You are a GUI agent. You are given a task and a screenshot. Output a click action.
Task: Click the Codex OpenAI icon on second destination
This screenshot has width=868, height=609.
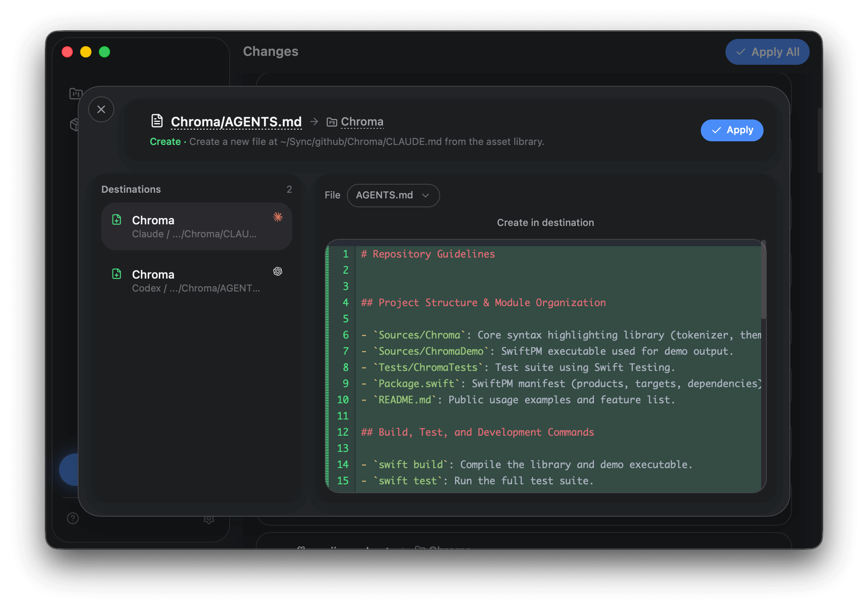pyautogui.click(x=278, y=271)
